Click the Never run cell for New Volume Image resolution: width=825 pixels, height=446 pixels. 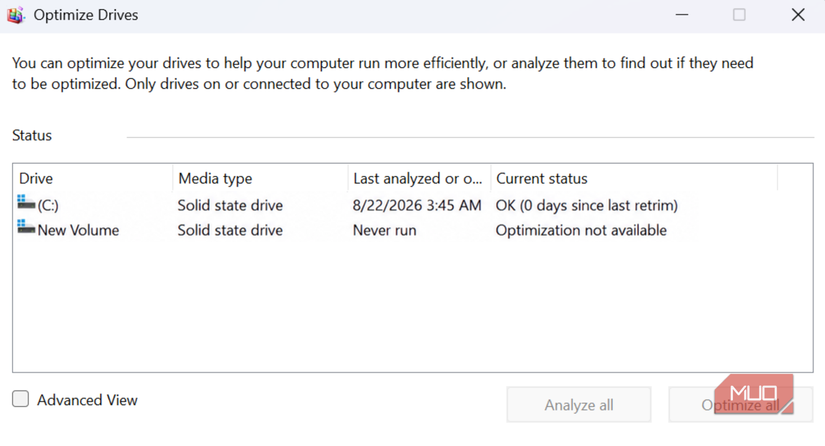(385, 230)
